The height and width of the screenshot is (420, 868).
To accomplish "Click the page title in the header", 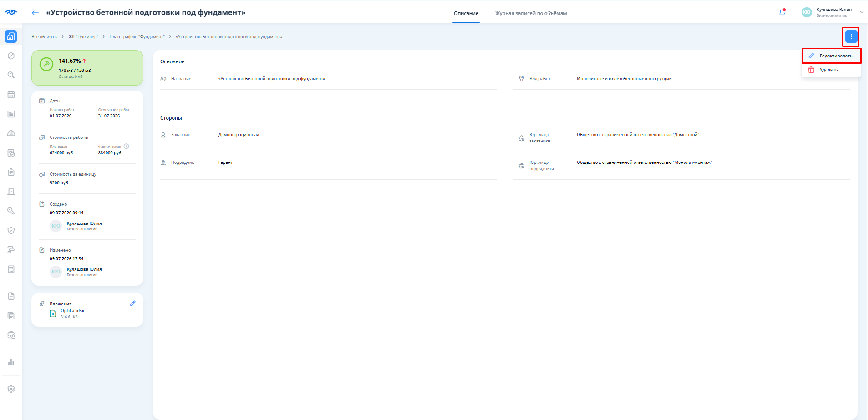I will click(146, 13).
